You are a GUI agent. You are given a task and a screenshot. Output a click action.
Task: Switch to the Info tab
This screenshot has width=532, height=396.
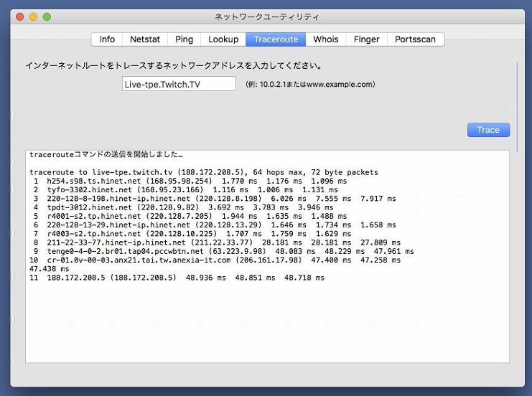pos(107,39)
